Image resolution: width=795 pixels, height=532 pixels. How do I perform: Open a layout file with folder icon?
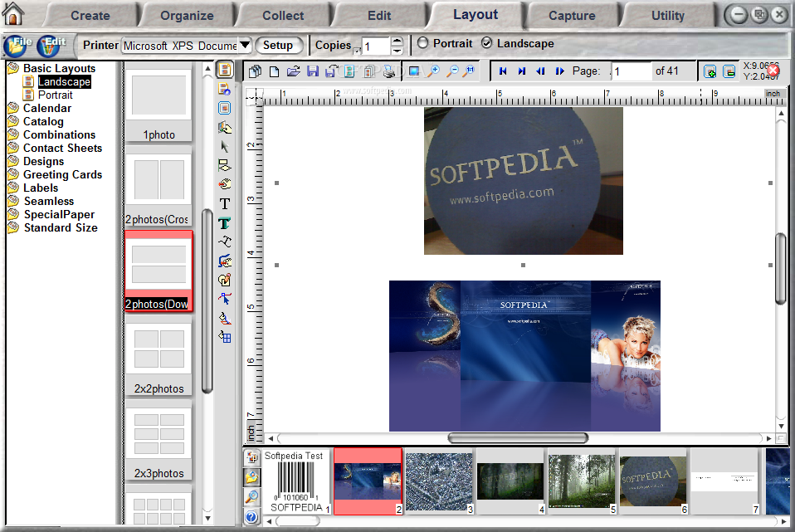[293, 71]
